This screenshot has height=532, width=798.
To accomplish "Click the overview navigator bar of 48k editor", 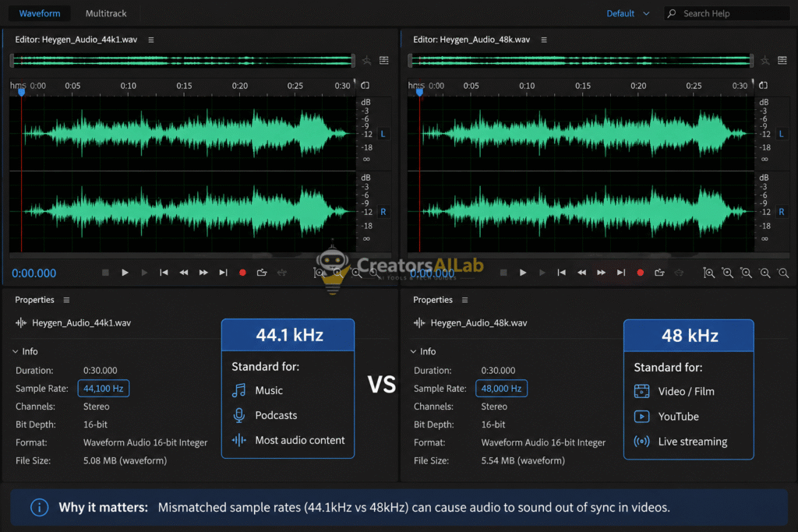I will (x=581, y=61).
